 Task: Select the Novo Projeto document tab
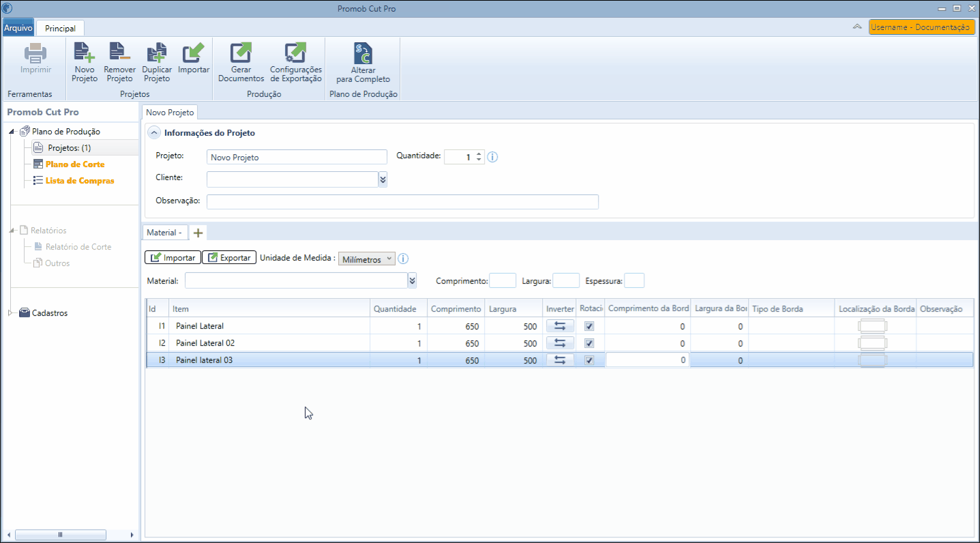coord(170,112)
